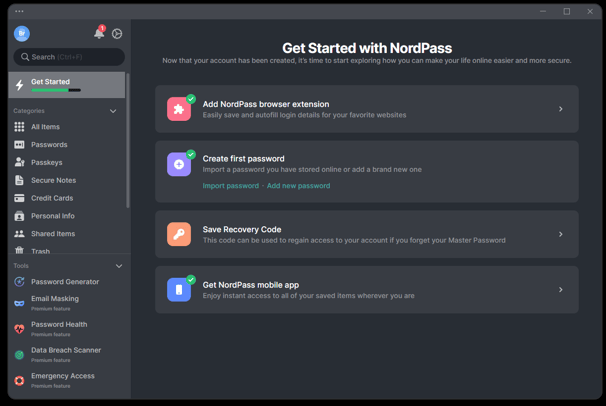This screenshot has height=406, width=606.
Task: Maximize the NordPass window
Action: click(x=567, y=12)
